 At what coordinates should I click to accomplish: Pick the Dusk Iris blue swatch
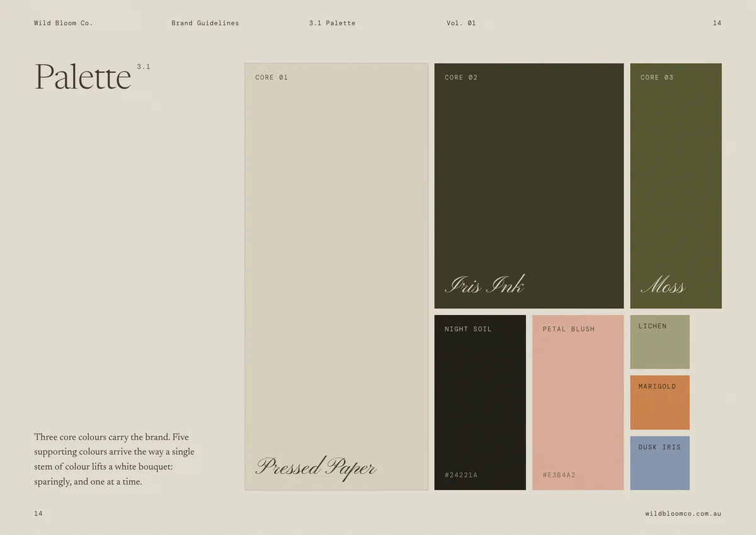[660, 463]
